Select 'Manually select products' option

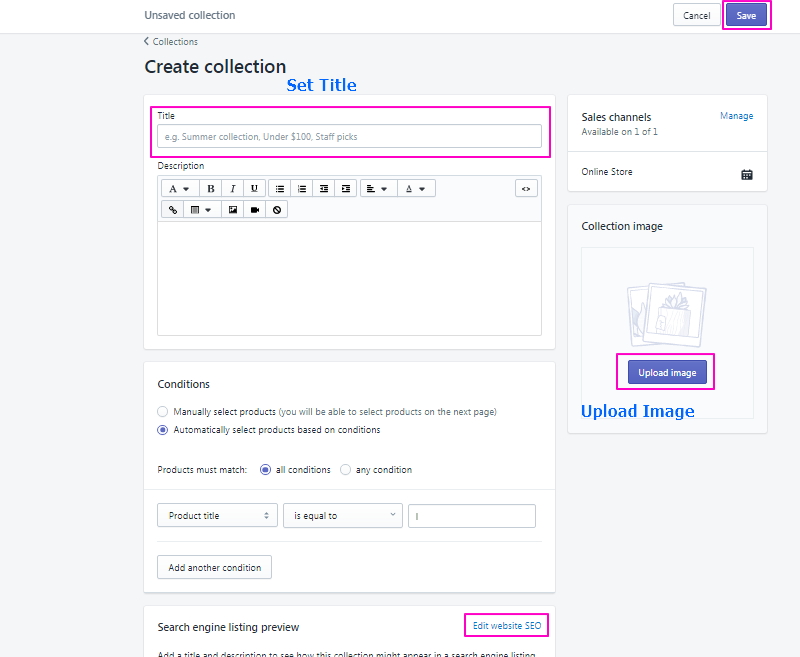(x=163, y=411)
